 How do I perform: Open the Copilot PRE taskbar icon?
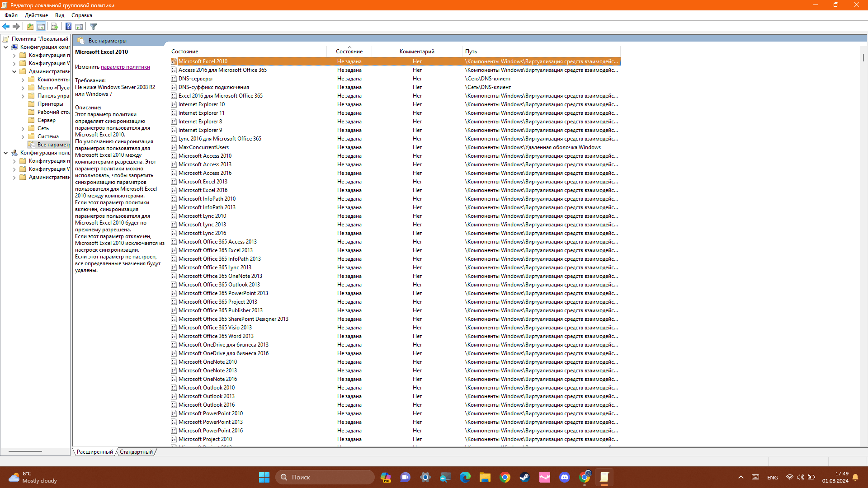tap(386, 477)
